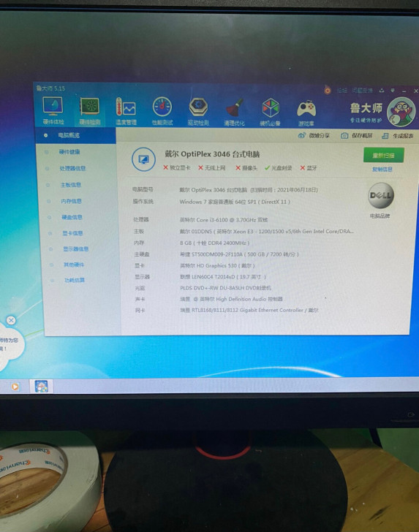Click 复制信息 copy info link
Image resolution: width=419 pixels, height=532 pixels.
[x=382, y=170]
